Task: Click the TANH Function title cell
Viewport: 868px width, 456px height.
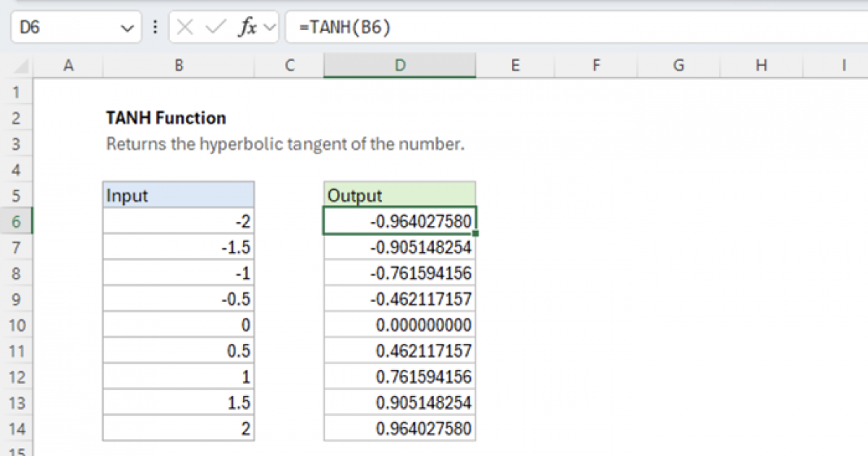Action: 166,117
